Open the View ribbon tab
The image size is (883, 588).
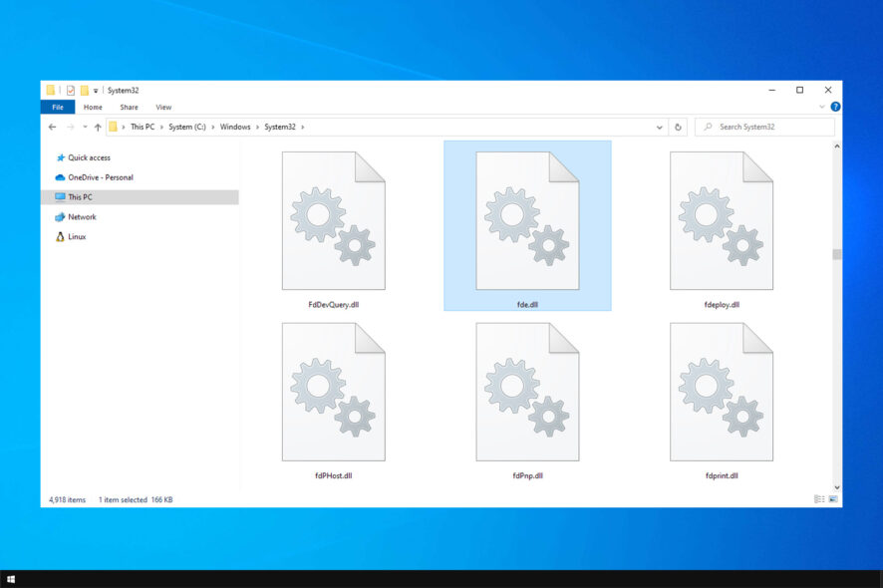click(163, 107)
